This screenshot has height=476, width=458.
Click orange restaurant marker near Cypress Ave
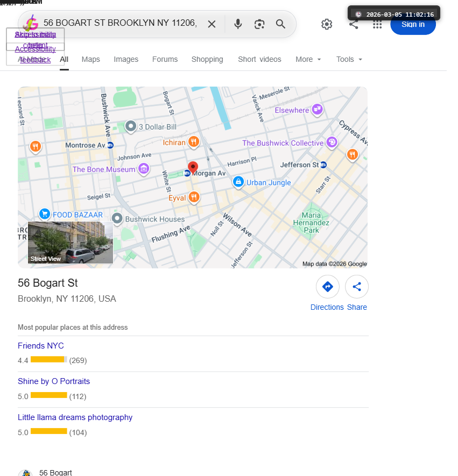[x=353, y=155]
